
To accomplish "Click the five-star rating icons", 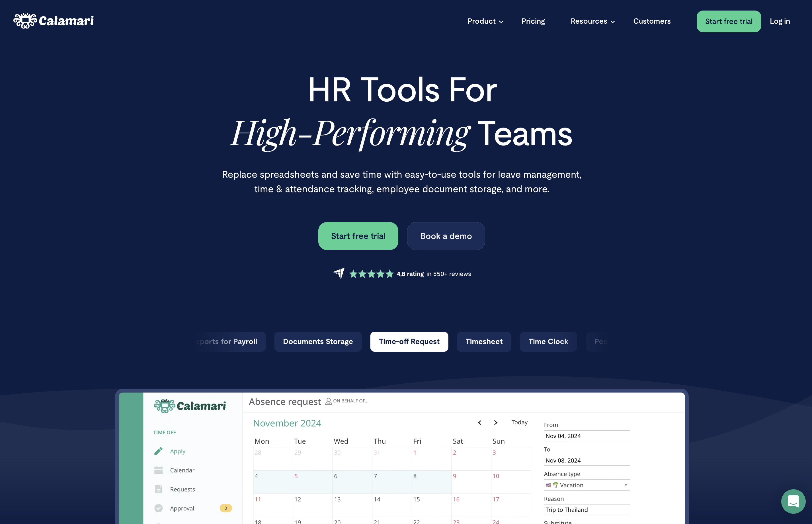I will [x=372, y=274].
